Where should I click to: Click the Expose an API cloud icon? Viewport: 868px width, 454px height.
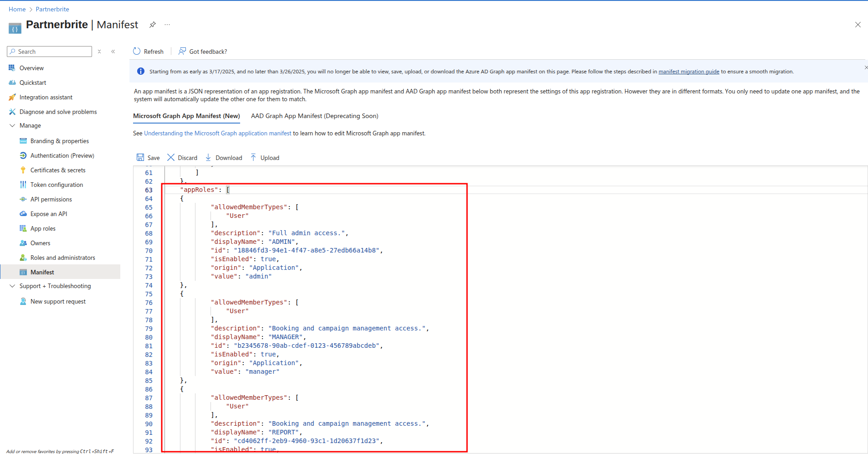[23, 214]
